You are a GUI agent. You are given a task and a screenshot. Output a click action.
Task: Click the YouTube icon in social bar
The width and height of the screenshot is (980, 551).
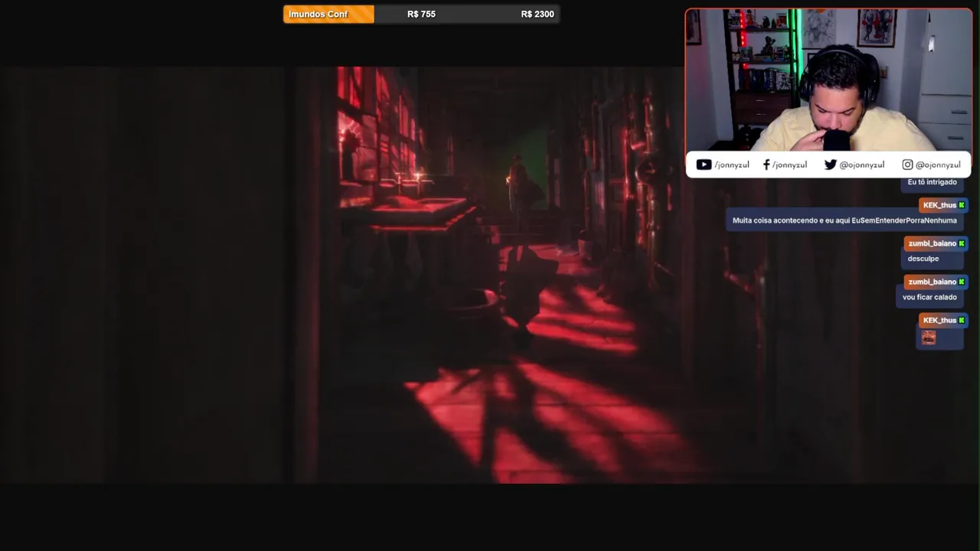tap(704, 165)
